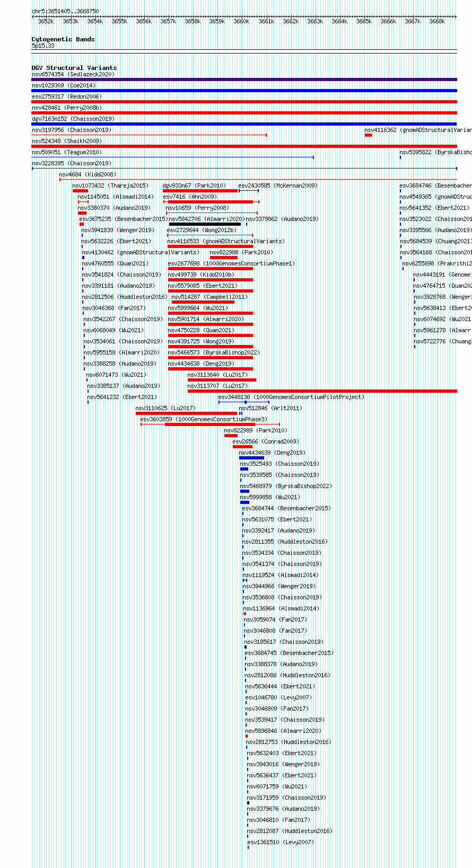The image size is (472, 868).
Task: Click the DGV Structural Variants track title
Action: [x=74, y=68]
